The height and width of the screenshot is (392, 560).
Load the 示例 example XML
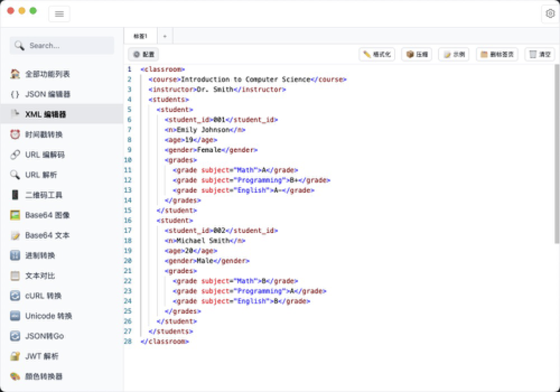453,54
